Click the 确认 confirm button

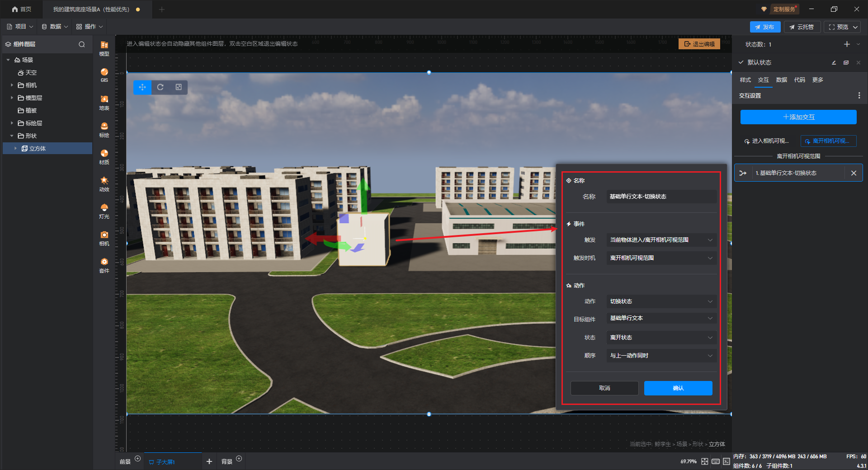[678, 388]
